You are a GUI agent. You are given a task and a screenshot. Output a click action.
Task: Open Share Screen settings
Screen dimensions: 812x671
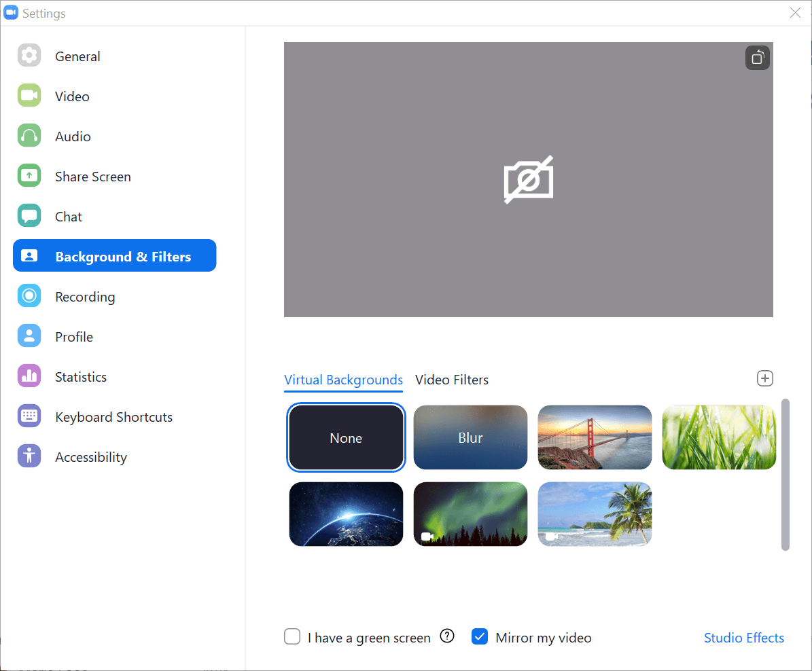(x=92, y=176)
